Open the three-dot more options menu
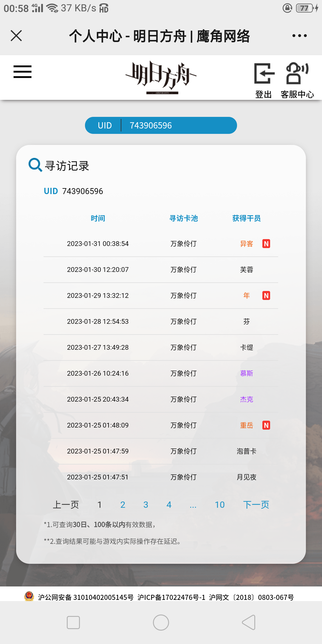 [x=299, y=36]
